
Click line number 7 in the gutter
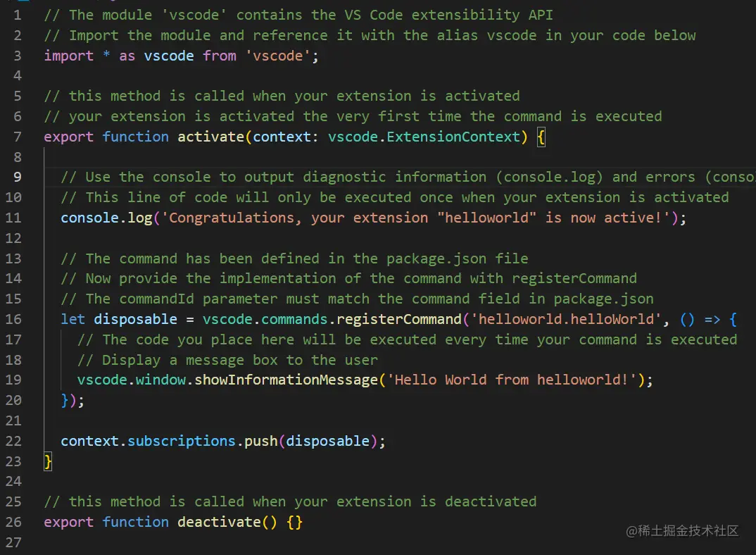(17, 137)
